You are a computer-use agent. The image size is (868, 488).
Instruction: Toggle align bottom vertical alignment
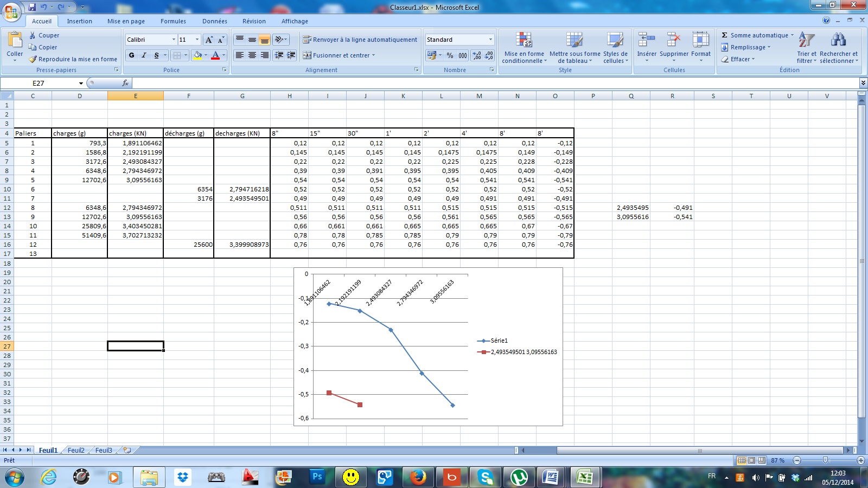tap(265, 40)
